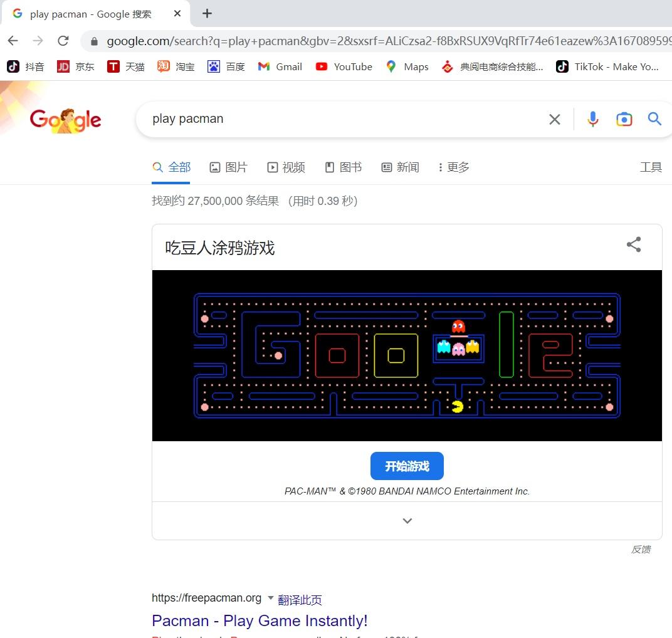Open the TikTok - Make Yo... bookmark
Screen dimensions: 672x638
[607, 67]
